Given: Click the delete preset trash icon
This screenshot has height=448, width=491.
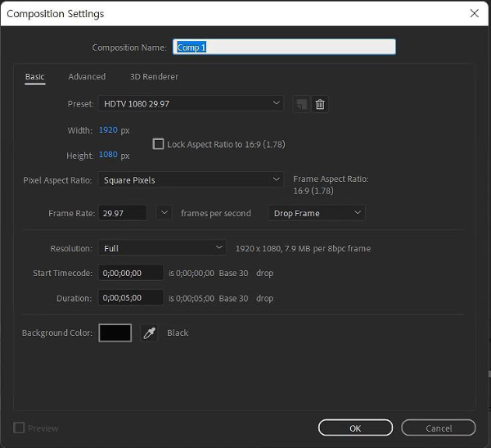Looking at the screenshot, I should coord(320,104).
